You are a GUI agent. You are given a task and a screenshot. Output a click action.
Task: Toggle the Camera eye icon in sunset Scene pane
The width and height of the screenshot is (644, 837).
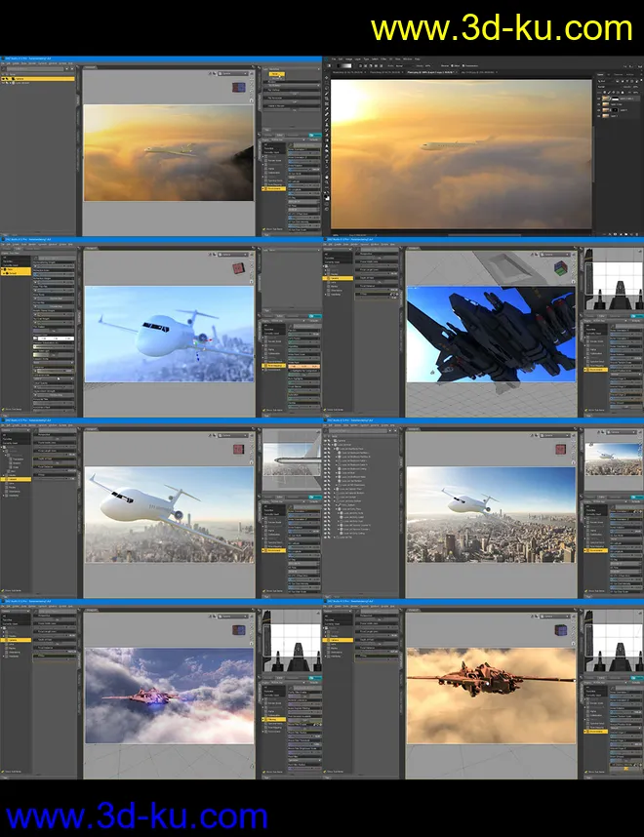[x=5, y=79]
